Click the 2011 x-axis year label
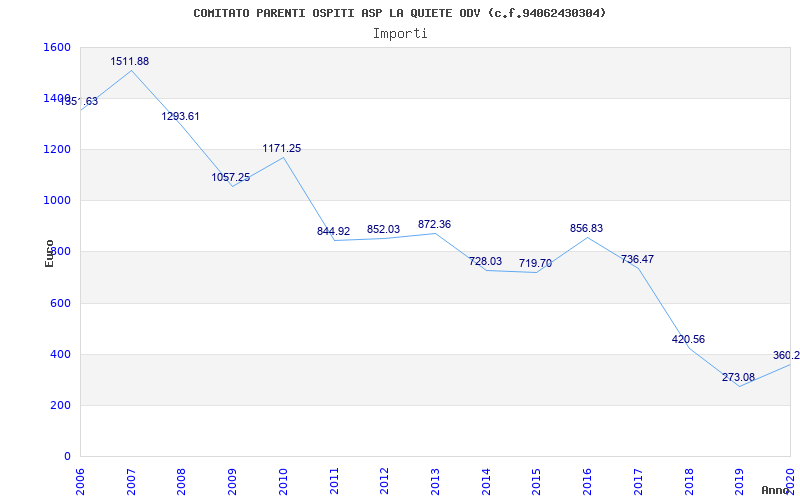Image resolution: width=800 pixels, height=500 pixels. coord(334,481)
